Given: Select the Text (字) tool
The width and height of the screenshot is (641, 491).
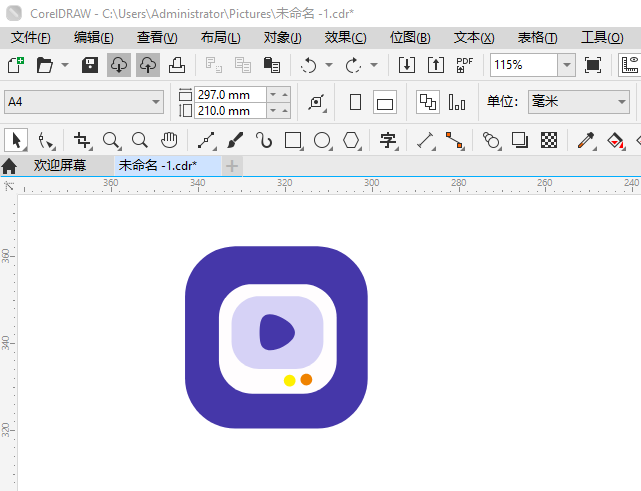Looking at the screenshot, I should pyautogui.click(x=388, y=140).
